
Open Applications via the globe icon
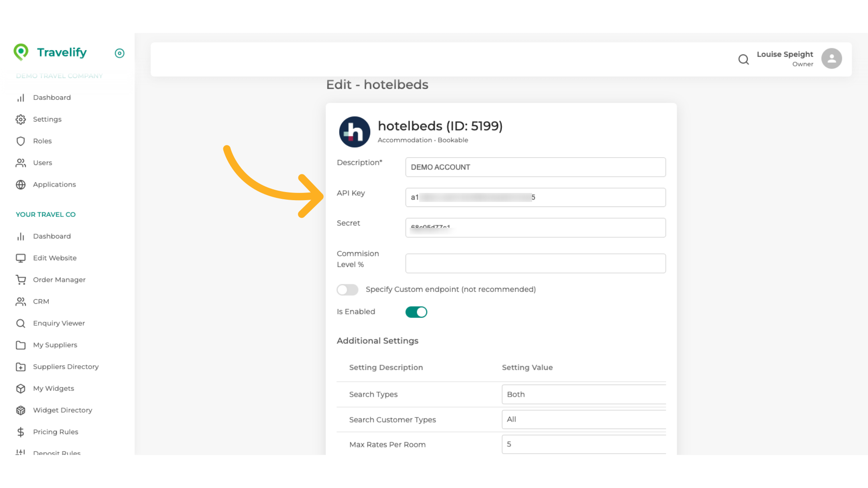coord(21,184)
